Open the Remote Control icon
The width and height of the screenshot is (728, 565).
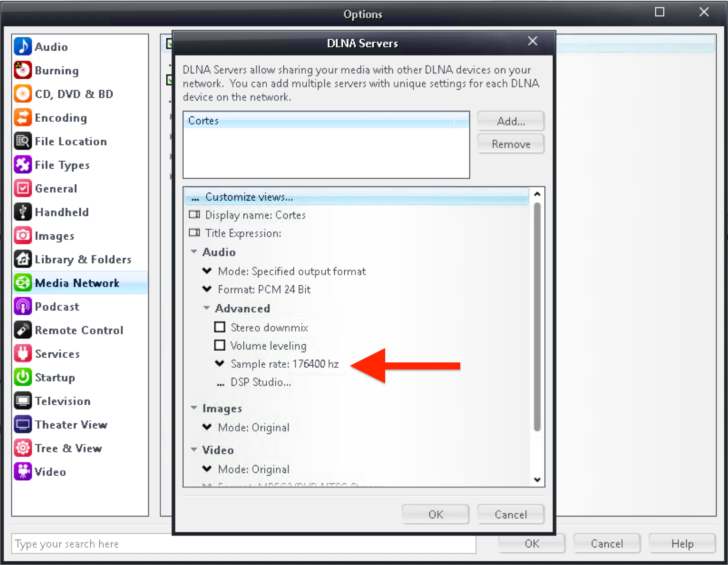click(x=23, y=330)
